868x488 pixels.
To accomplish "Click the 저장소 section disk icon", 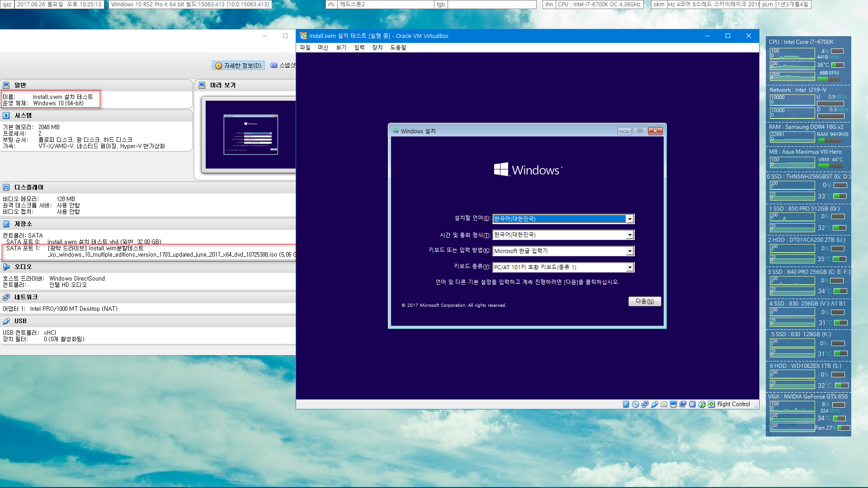I will click(x=6, y=224).
